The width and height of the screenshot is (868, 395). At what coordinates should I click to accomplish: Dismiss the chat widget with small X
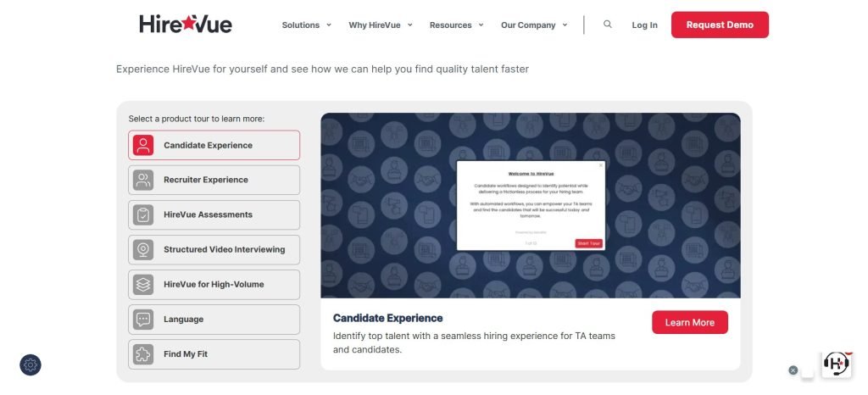point(793,370)
